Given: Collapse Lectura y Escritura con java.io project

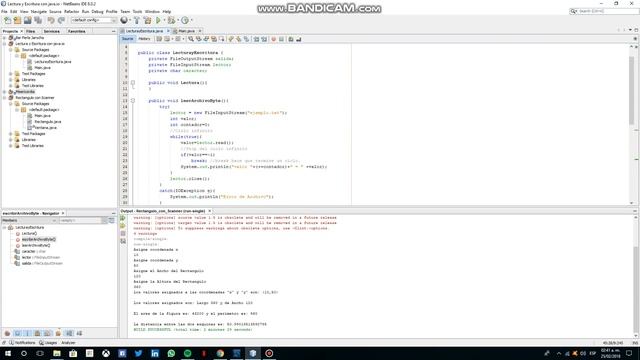Looking at the screenshot, I should pyautogui.click(x=4, y=44).
